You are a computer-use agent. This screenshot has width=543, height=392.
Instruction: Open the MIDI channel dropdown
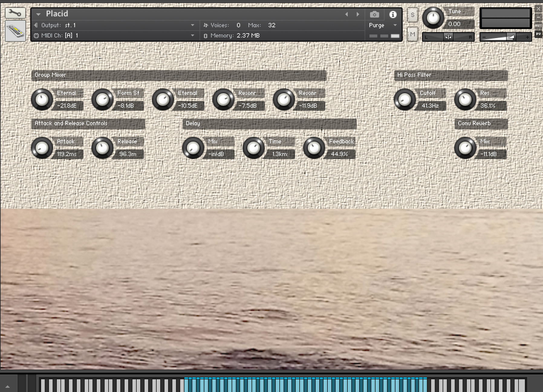pos(192,35)
